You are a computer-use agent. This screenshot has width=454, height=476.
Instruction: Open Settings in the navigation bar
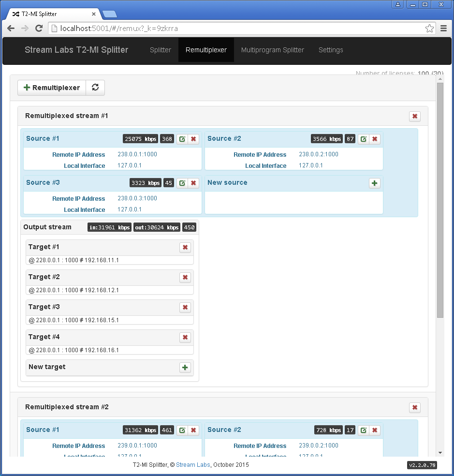point(331,50)
